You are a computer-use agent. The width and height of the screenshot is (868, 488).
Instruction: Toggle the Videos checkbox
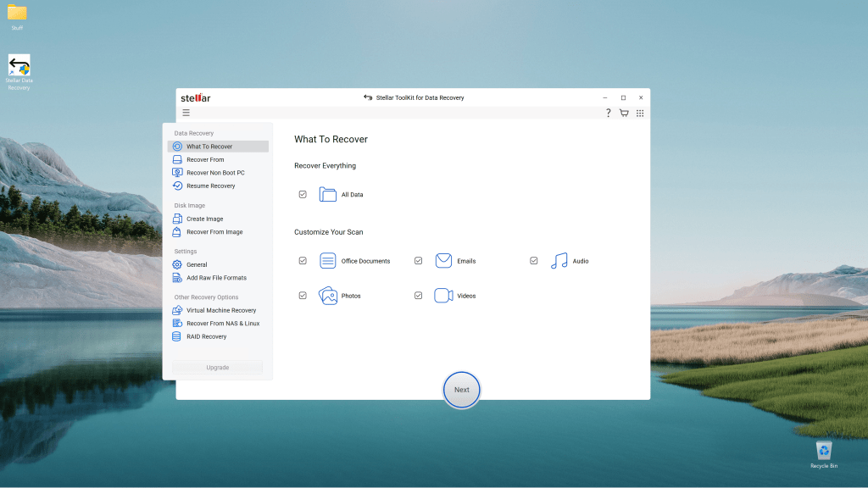coord(418,296)
